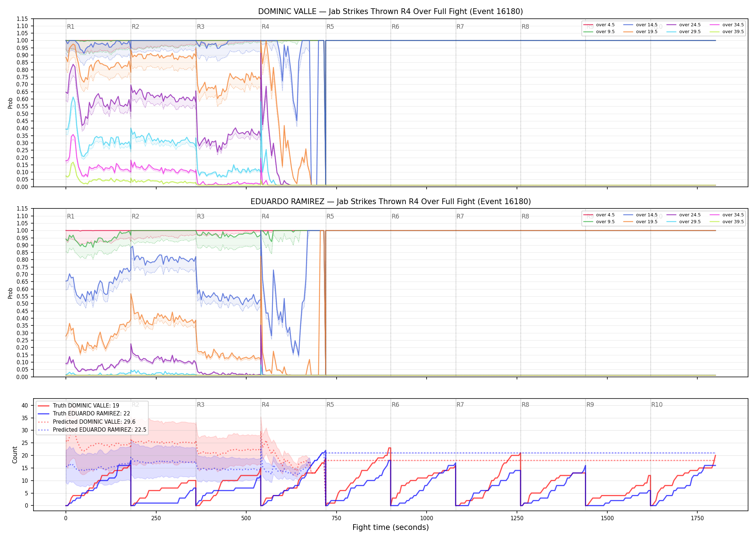Click 'Prob' axis label on Dominic Valle chart
The width and height of the screenshot is (756, 540).
[10, 103]
